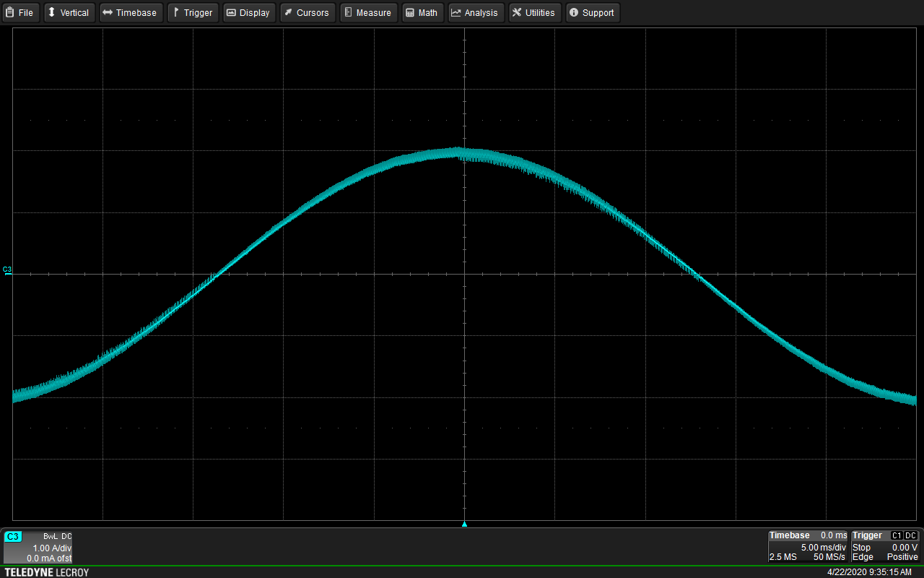924x578 pixels.
Task: Click the trigger delay marker below the grid
Action: click(464, 524)
